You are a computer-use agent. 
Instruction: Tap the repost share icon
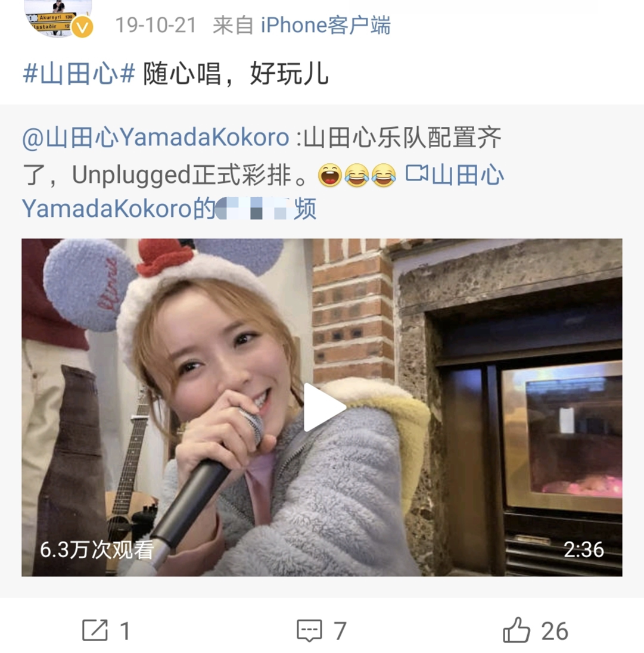pyautogui.click(x=95, y=630)
